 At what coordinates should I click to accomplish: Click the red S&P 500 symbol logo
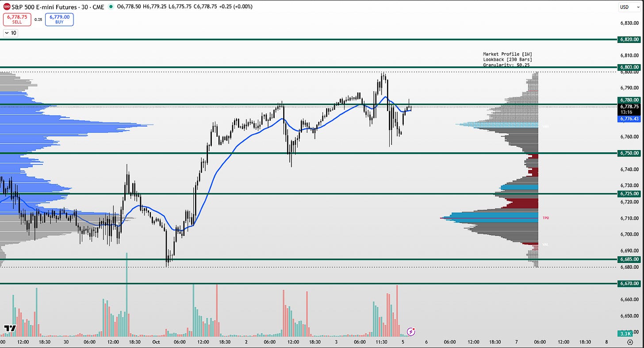(x=7, y=7)
